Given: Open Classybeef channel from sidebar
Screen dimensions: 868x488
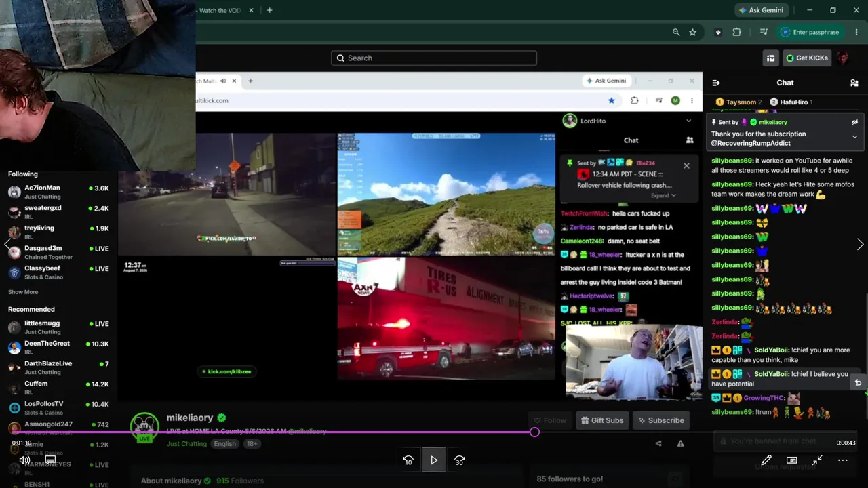Looking at the screenshot, I should (58, 272).
